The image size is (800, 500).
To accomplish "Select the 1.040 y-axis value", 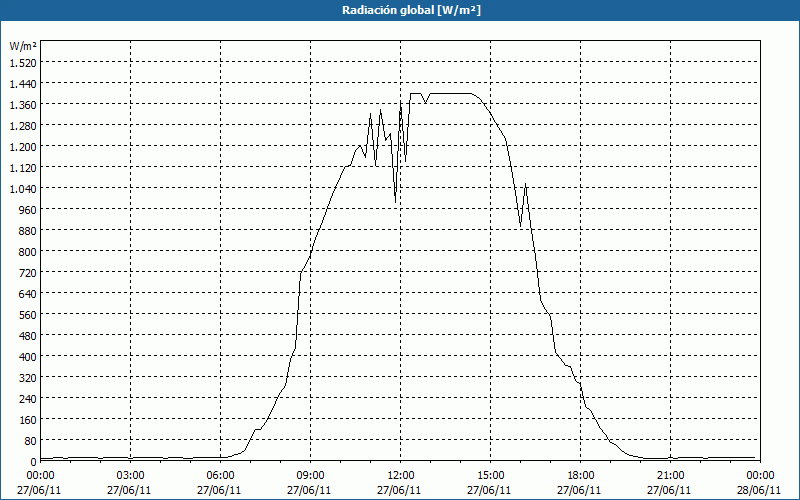I will (23, 189).
